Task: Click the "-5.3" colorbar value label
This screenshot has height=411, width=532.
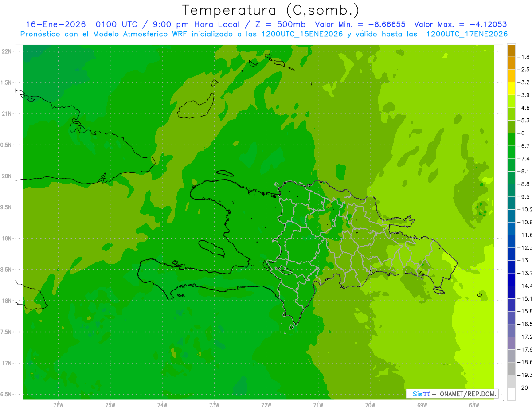Action: coord(524,121)
